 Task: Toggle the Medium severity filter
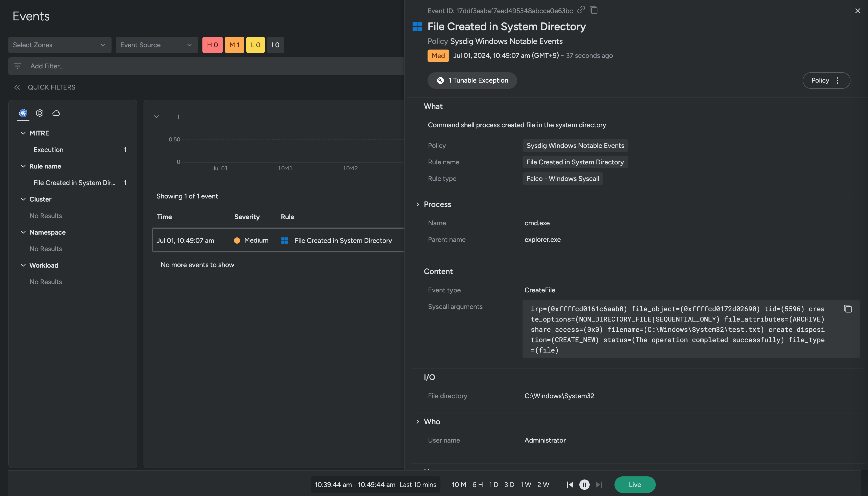click(x=234, y=45)
